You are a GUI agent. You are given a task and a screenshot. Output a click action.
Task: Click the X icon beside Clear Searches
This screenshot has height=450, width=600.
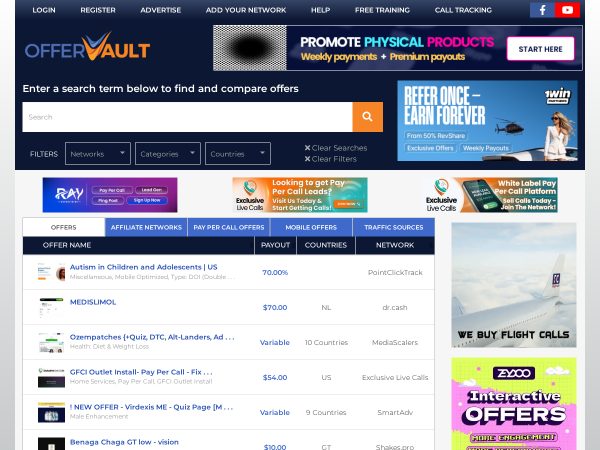click(x=307, y=148)
